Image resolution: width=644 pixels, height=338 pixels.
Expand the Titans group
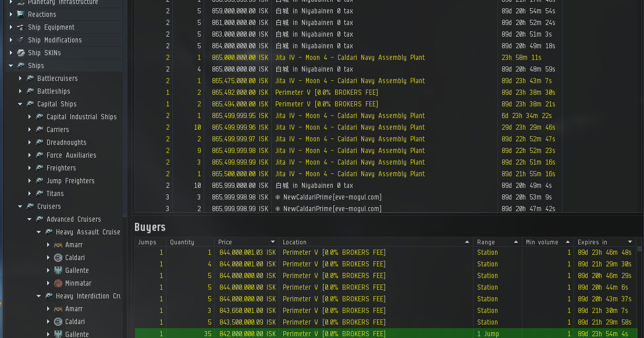[30, 193]
